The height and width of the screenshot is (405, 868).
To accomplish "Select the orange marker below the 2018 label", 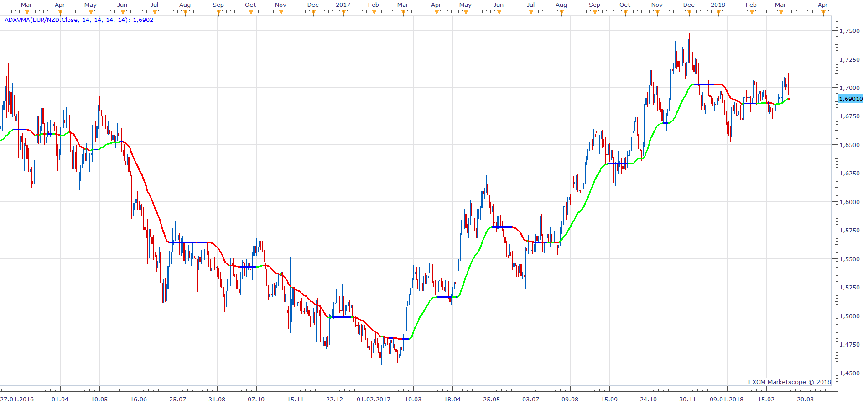I will tap(718, 12).
